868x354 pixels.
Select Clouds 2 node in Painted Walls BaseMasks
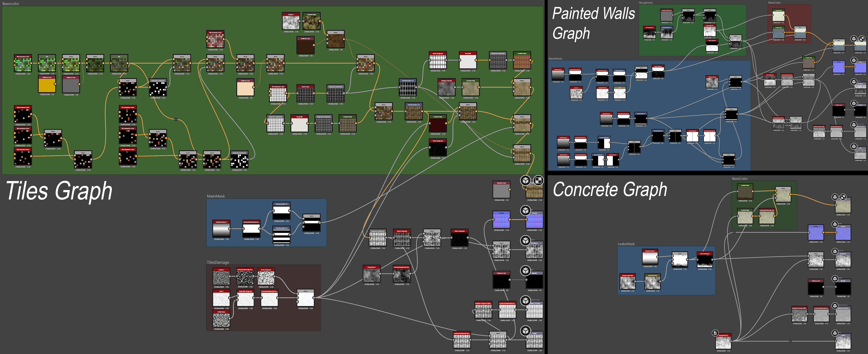point(576,93)
